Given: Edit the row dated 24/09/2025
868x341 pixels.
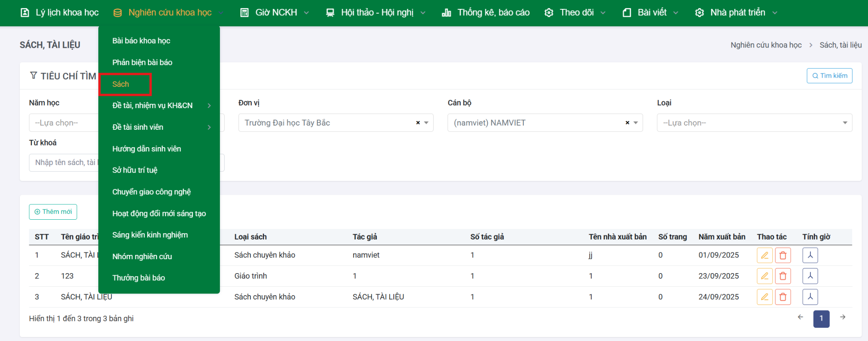Looking at the screenshot, I should (x=765, y=297).
